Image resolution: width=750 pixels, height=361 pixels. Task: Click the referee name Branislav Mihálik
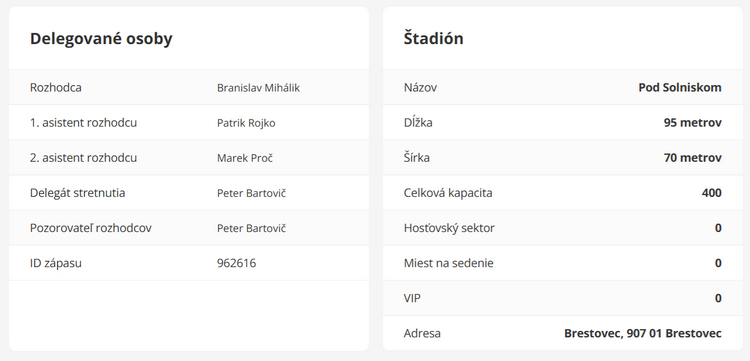point(258,88)
